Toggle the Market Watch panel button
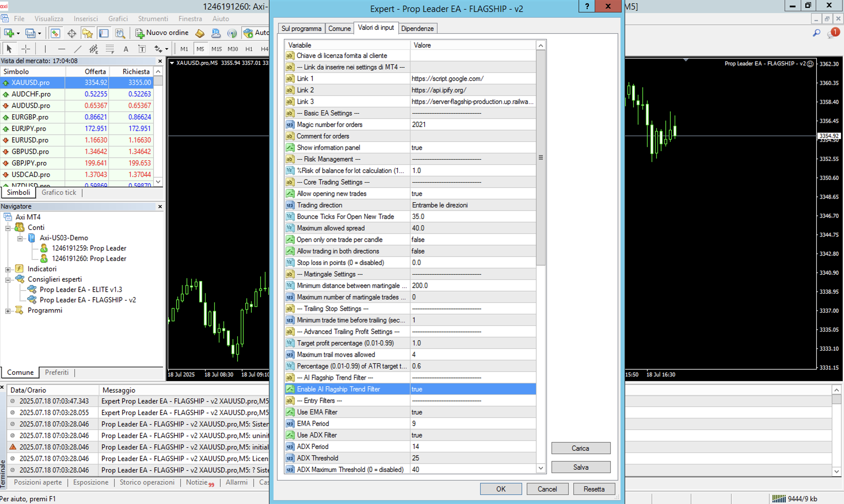The width and height of the screenshot is (844, 504). point(55,33)
